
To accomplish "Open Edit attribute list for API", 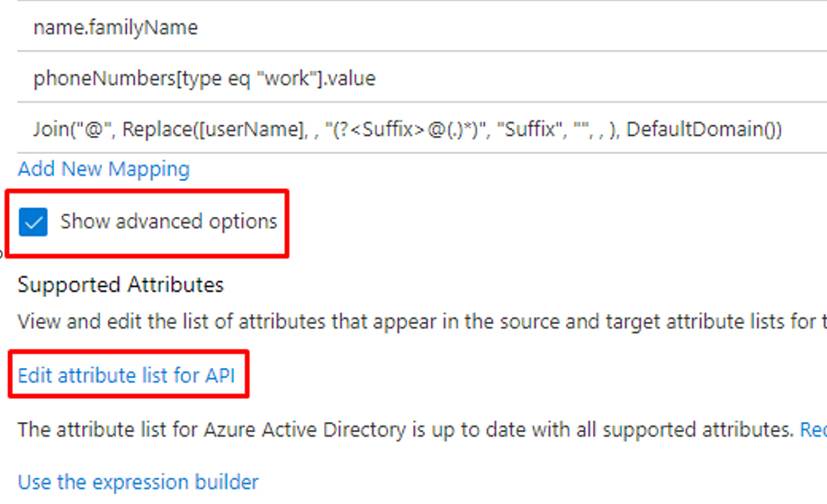I will coord(127,376).
